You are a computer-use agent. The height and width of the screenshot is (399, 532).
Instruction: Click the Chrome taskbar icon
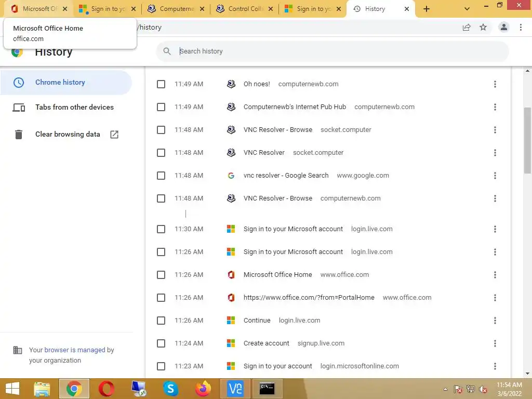(x=74, y=389)
